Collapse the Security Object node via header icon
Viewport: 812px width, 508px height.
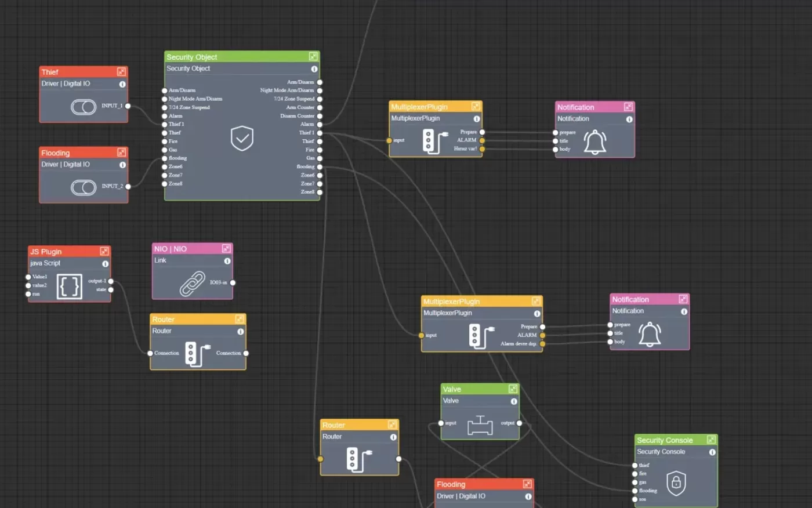(x=313, y=57)
